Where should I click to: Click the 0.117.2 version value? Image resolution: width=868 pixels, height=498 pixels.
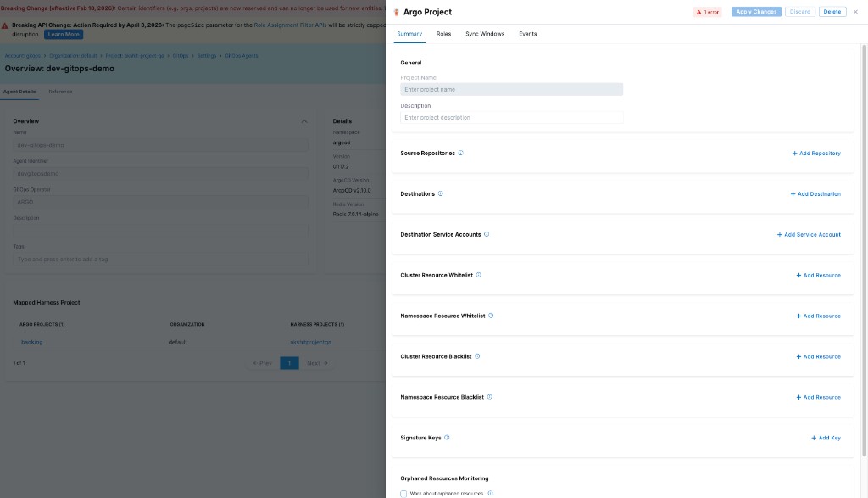[x=341, y=167]
